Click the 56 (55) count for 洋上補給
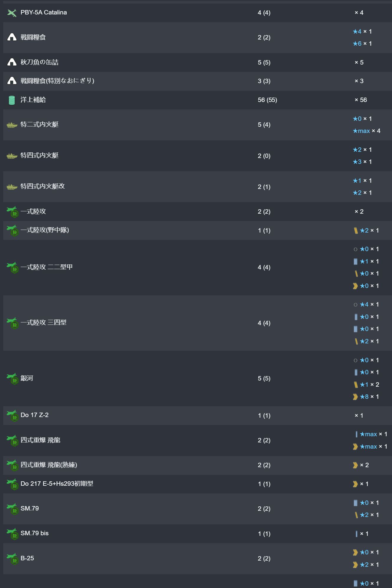The image size is (392, 588). click(267, 100)
